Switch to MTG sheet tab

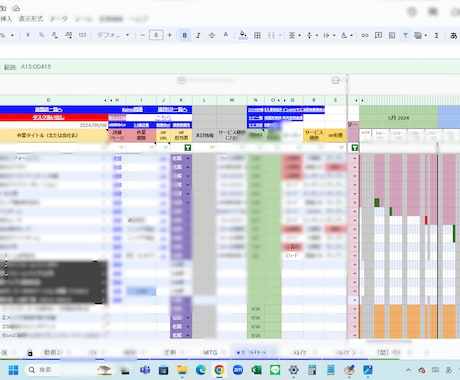pyautogui.click(x=210, y=352)
